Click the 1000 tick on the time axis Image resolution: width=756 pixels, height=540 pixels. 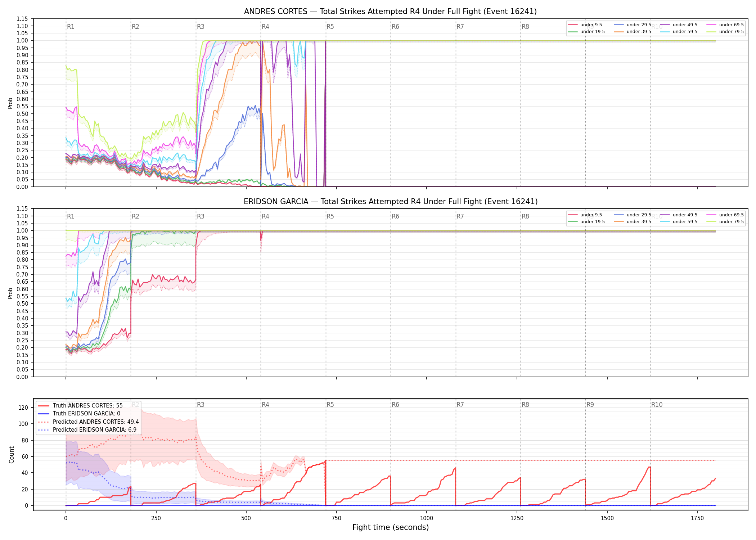[x=427, y=518]
